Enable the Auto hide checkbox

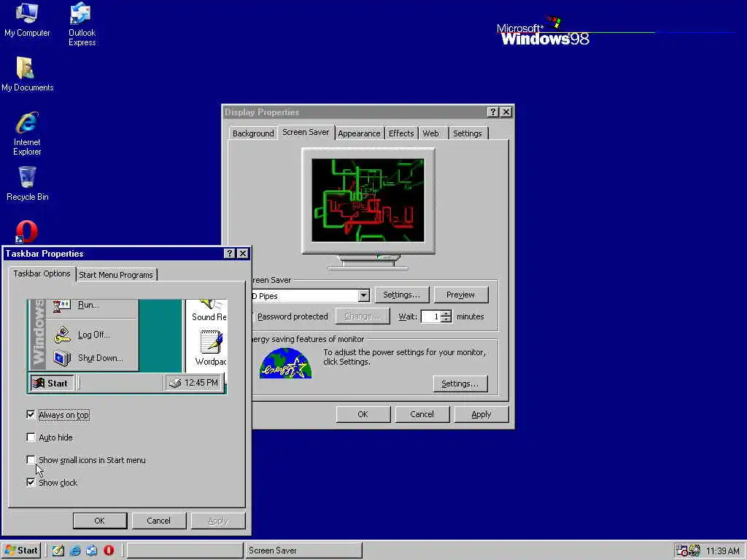point(31,437)
